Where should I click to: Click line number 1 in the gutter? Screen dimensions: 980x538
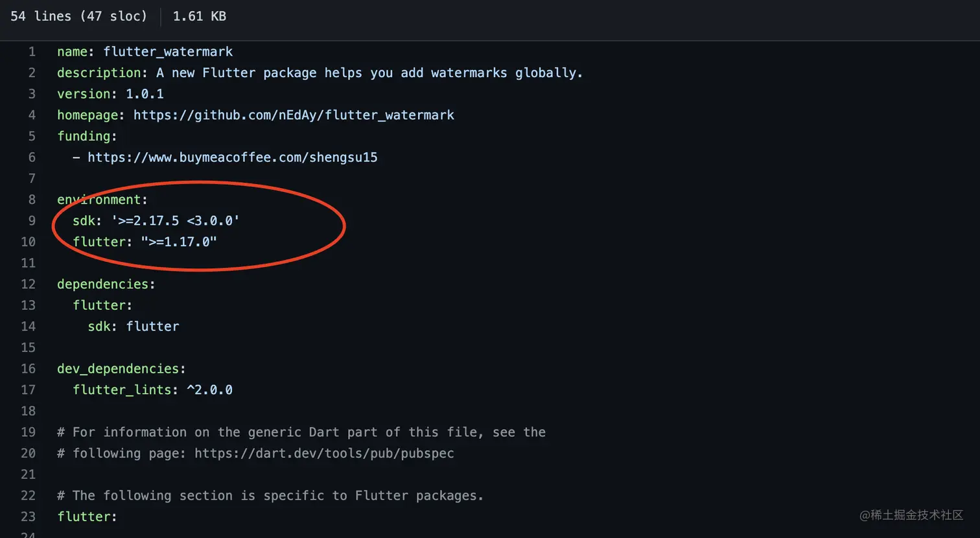(x=32, y=52)
